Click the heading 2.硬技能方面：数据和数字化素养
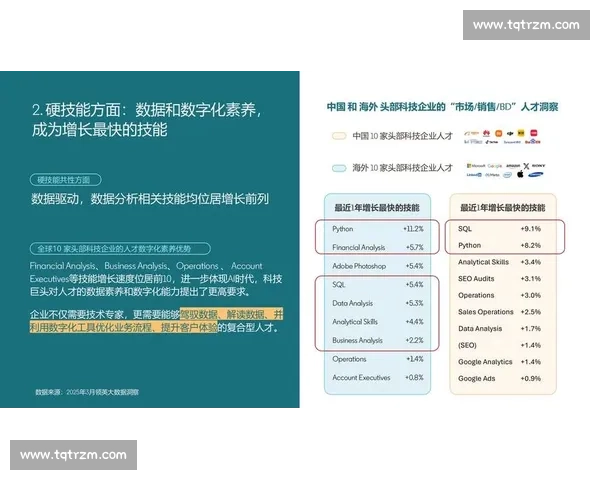600x480 pixels. click(146, 110)
